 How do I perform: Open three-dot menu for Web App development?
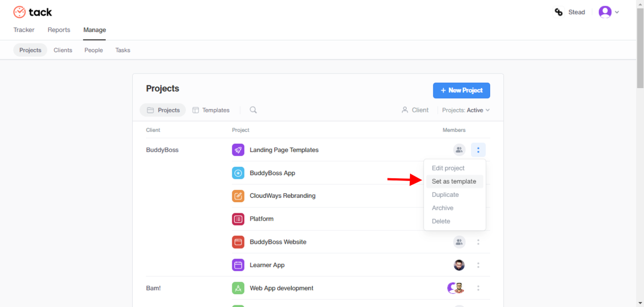pos(478,288)
